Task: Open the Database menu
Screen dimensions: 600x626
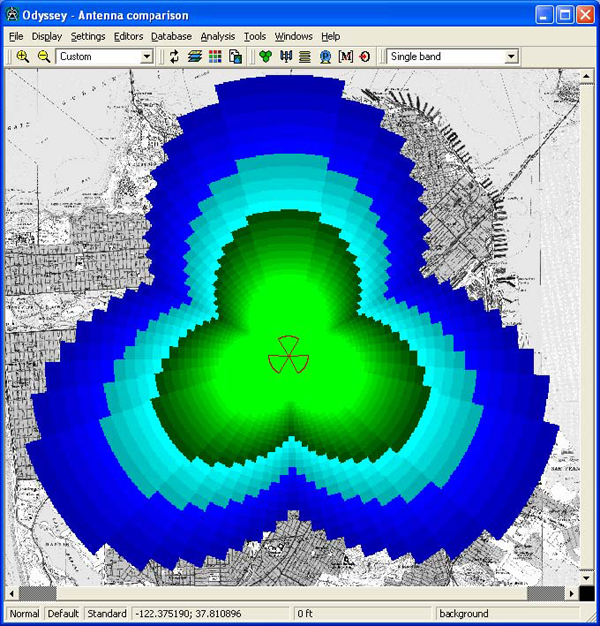Action: coord(171,36)
